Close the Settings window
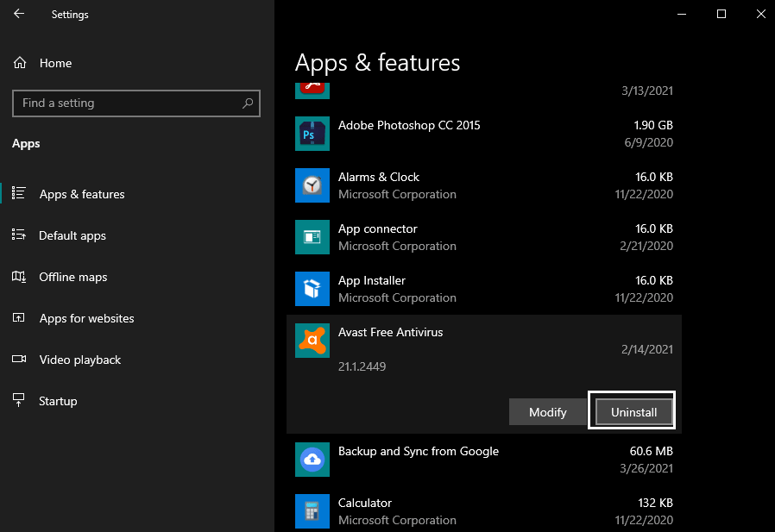 [x=760, y=14]
